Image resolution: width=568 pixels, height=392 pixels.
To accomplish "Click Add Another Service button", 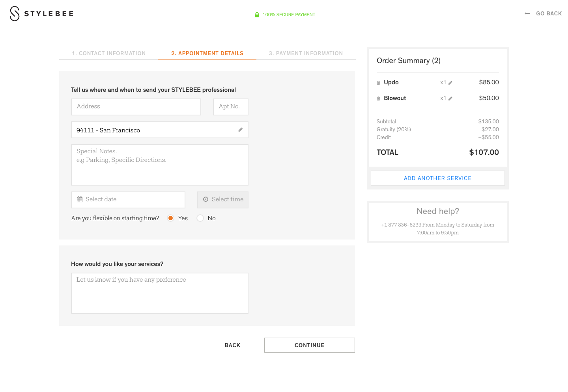I will tap(438, 178).
